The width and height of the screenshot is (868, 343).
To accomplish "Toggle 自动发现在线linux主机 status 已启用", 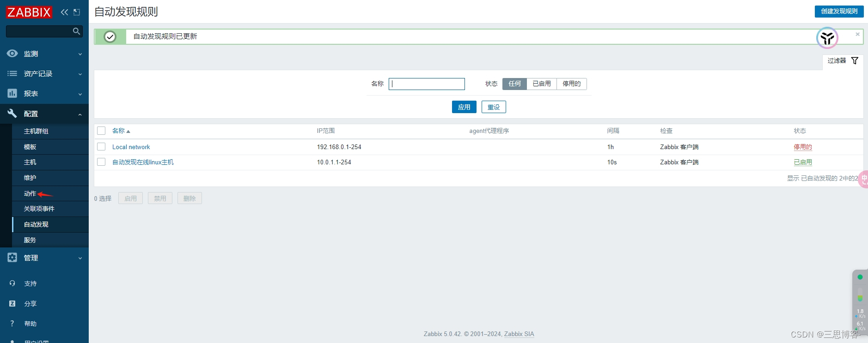I will click(803, 162).
